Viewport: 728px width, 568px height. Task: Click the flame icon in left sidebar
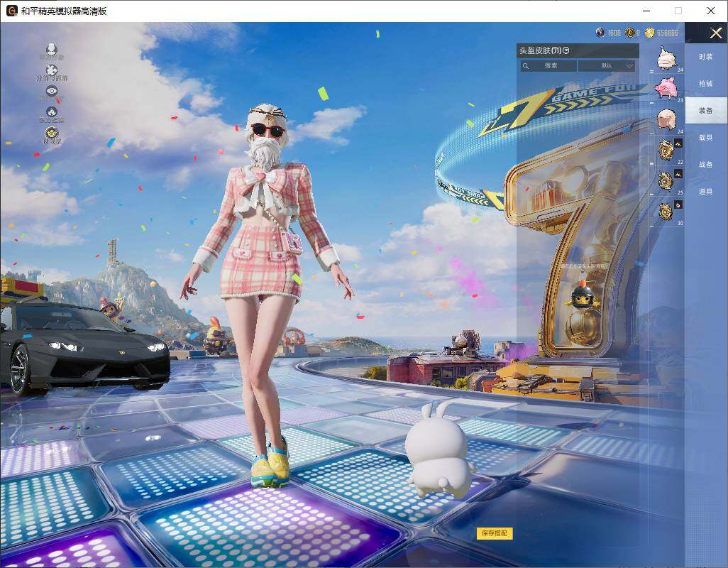pos(52,114)
